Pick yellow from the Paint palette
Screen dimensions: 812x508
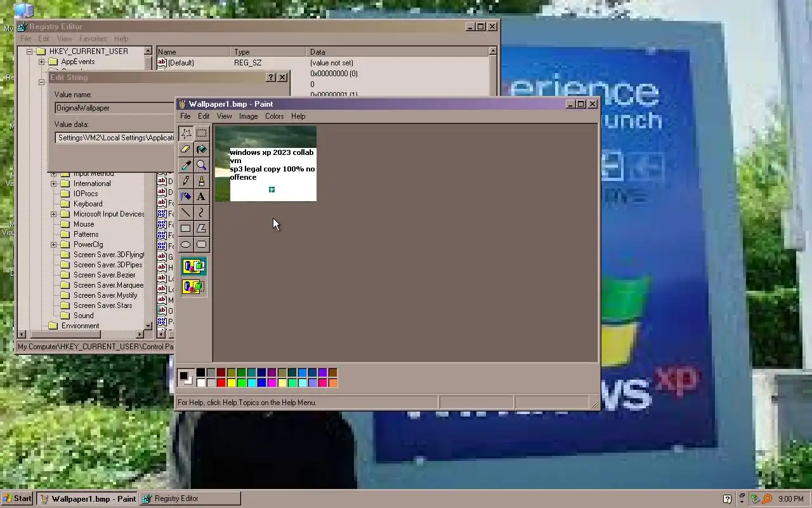coord(232,382)
